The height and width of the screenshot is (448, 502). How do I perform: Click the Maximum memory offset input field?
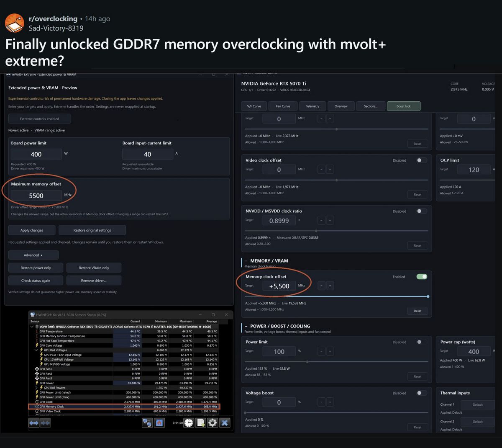coord(36,196)
